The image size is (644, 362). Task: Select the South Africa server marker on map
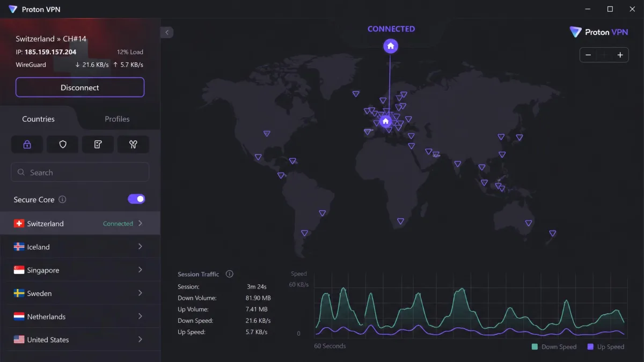pos(400,221)
